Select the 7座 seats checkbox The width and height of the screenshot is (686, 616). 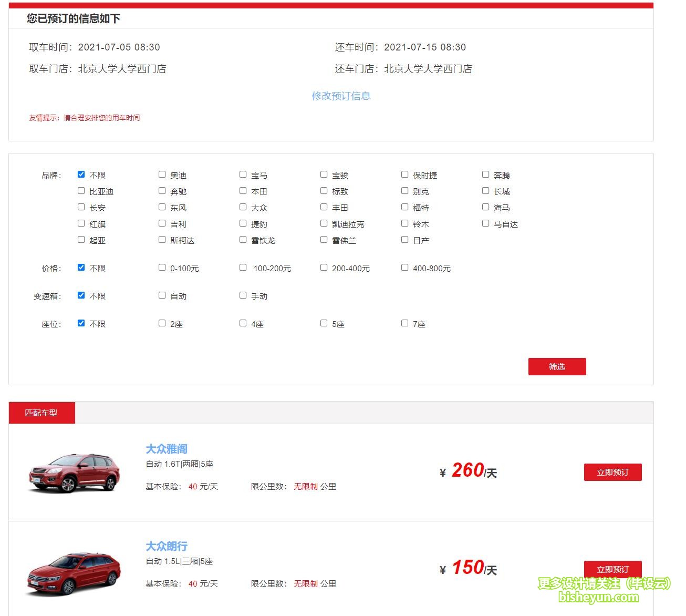[404, 323]
